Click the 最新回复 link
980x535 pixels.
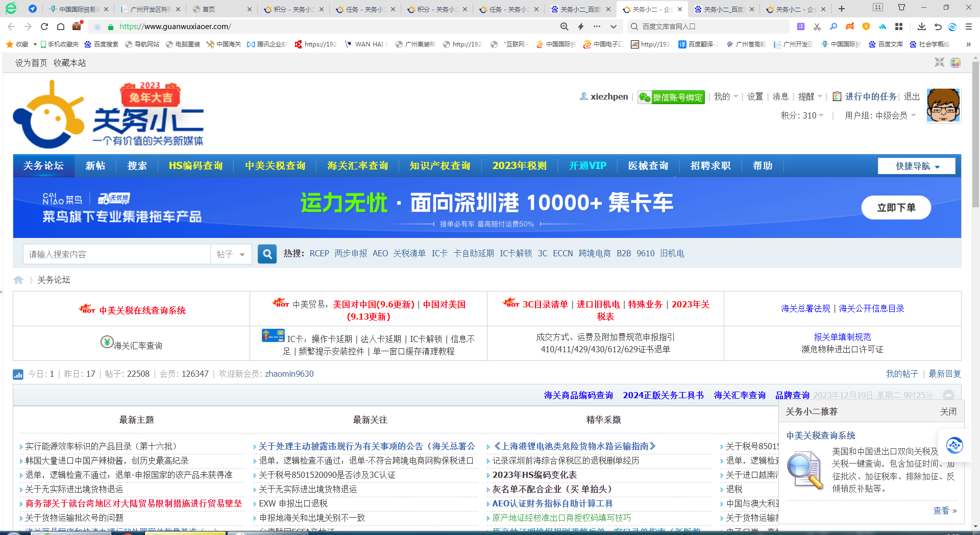point(944,374)
